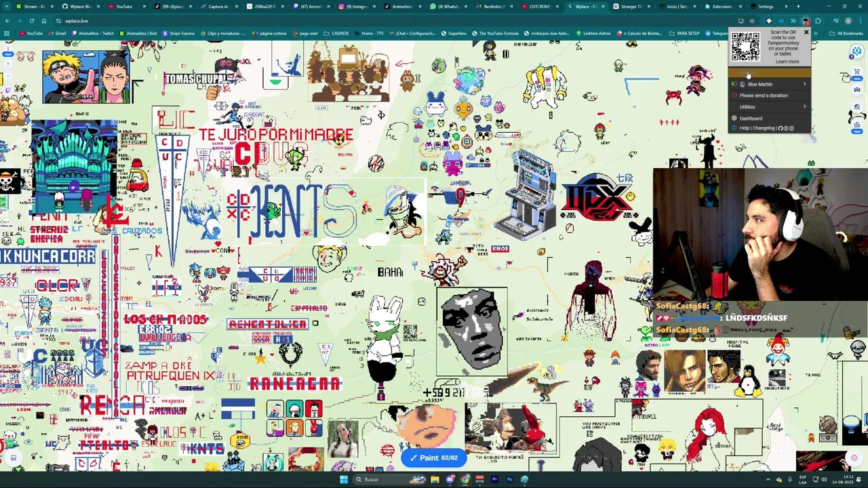The image size is (868, 488).
Task: Click Learn more under the QR code
Action: (787, 62)
